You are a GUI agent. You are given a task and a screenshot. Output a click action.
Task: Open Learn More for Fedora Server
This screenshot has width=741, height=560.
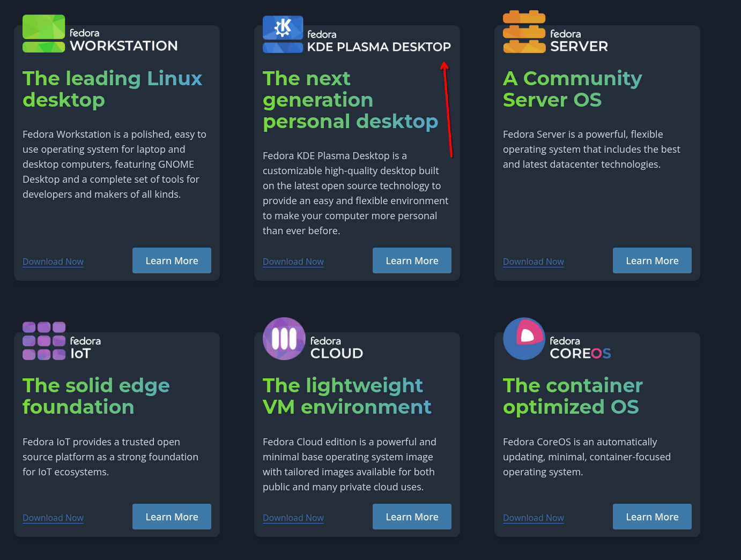pyautogui.click(x=652, y=260)
